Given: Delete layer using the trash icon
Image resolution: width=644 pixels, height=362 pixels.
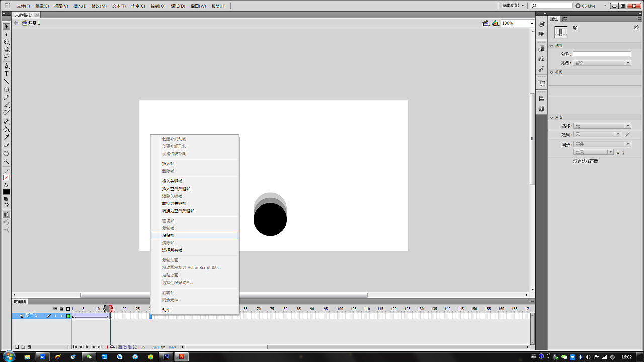Looking at the screenshot, I should tap(29, 347).
